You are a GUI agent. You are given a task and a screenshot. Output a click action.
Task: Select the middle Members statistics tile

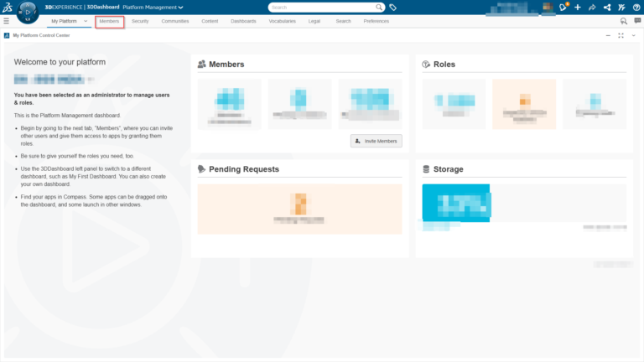tap(300, 104)
